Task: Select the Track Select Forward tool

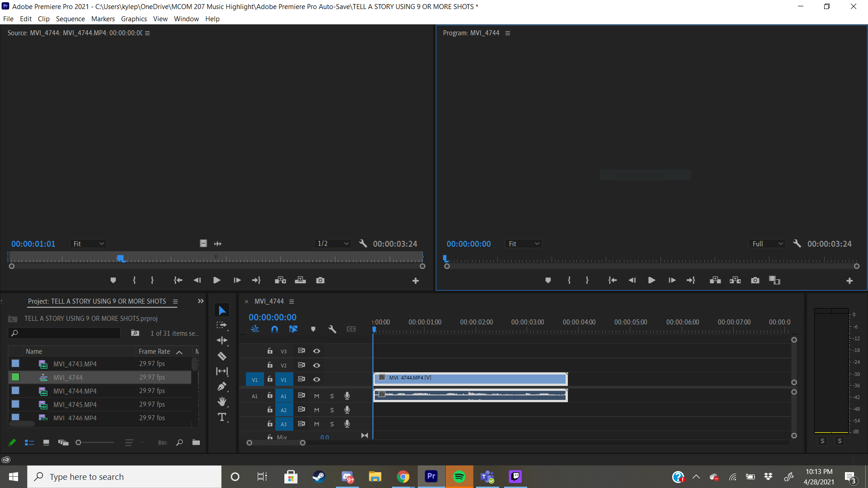Action: [x=222, y=325]
